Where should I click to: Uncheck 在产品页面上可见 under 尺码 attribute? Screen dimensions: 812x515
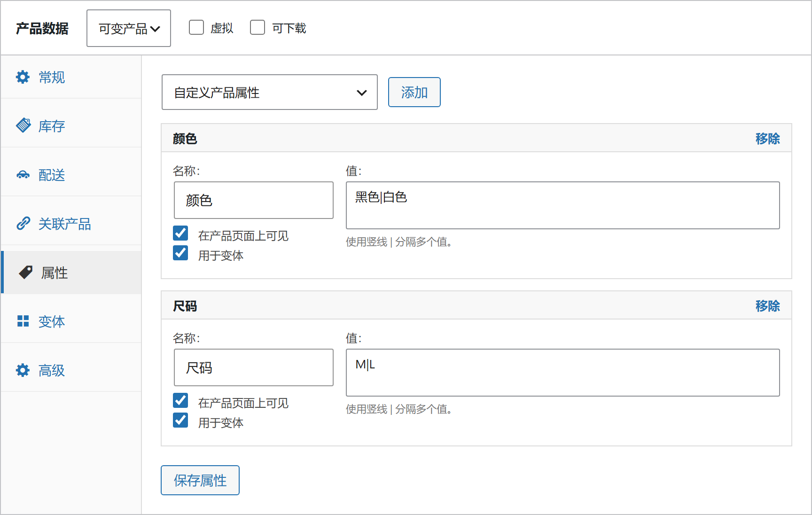tap(180, 401)
